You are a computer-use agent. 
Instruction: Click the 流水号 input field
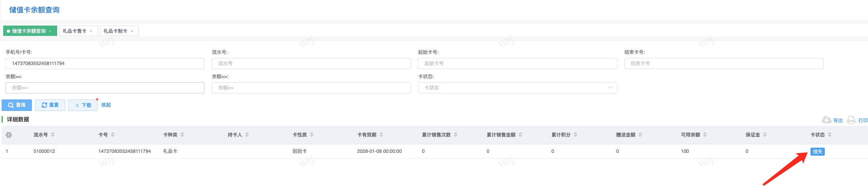click(311, 63)
